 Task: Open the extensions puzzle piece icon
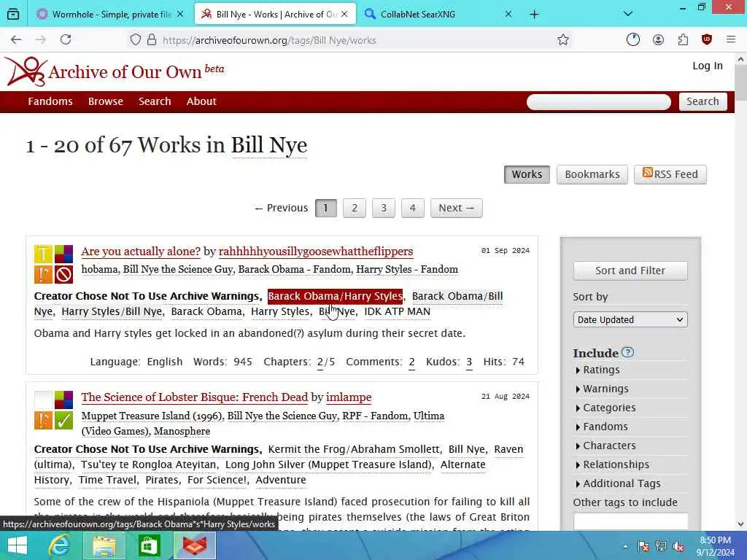point(683,40)
